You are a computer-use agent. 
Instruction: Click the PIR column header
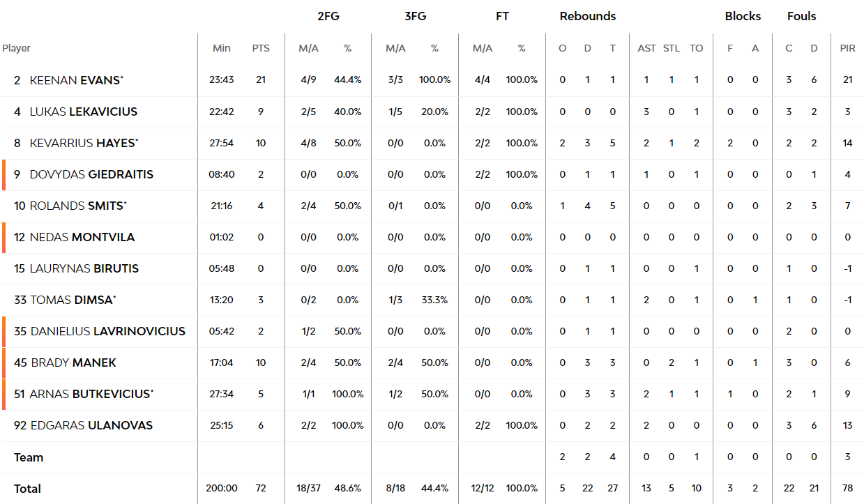point(847,48)
